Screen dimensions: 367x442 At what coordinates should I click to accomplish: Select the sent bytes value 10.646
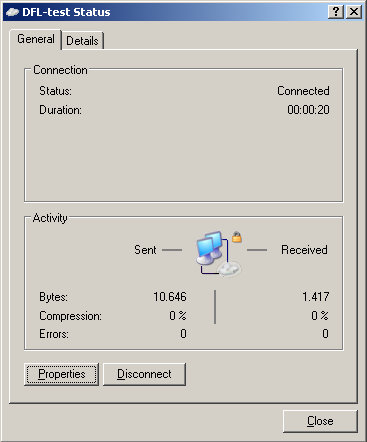coord(170,297)
